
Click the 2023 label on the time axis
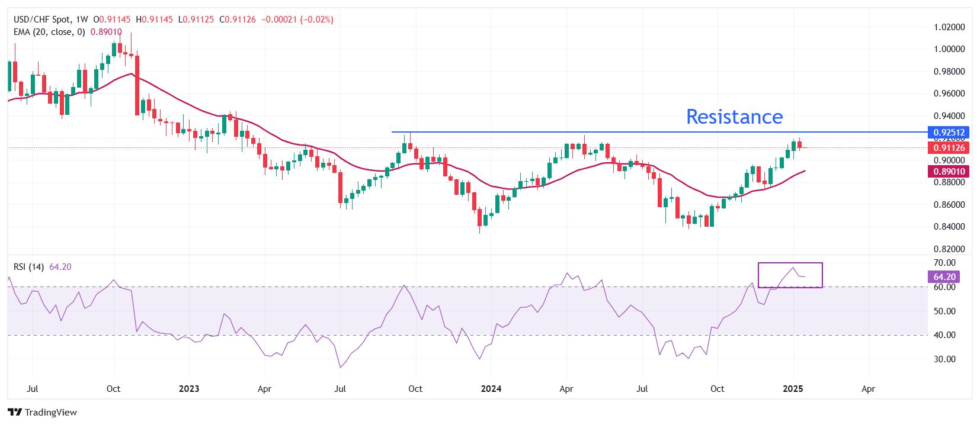(189, 389)
